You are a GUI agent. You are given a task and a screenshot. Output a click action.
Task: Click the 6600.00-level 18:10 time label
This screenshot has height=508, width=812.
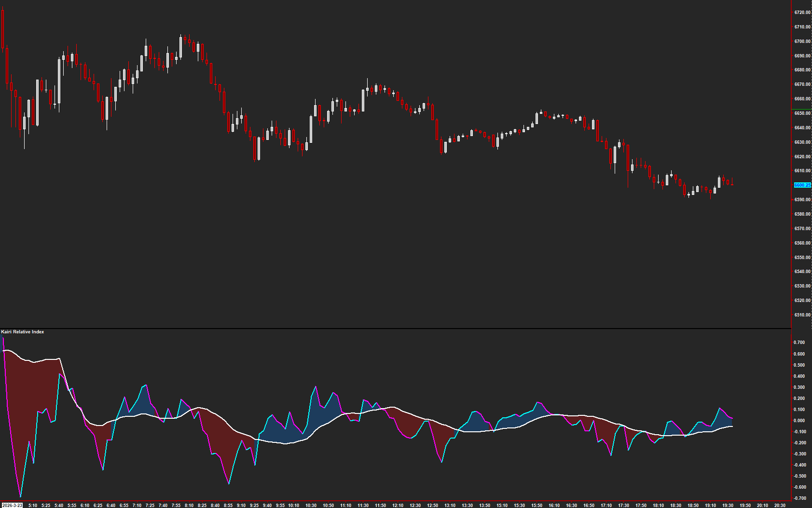658,505
